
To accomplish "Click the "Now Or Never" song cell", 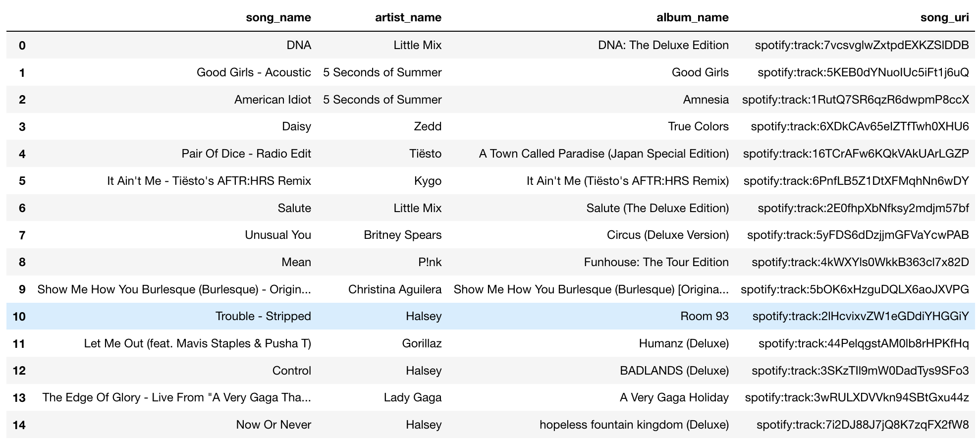I will click(273, 425).
